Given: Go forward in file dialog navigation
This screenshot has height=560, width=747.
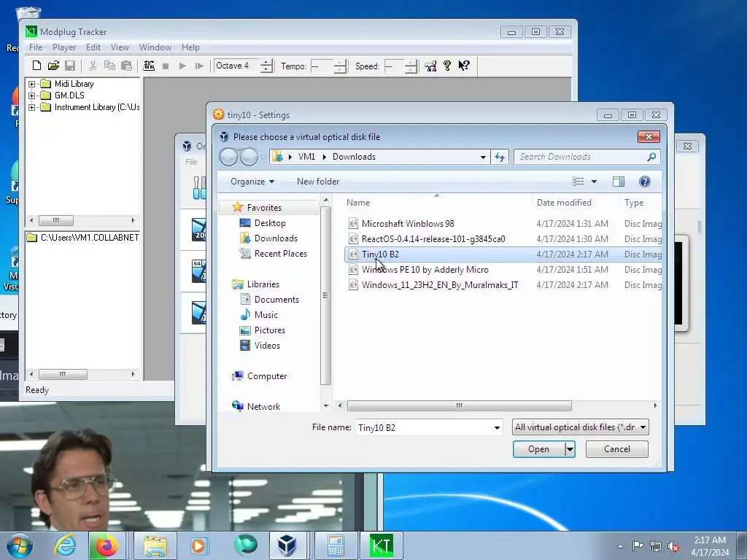Looking at the screenshot, I should point(249,157).
